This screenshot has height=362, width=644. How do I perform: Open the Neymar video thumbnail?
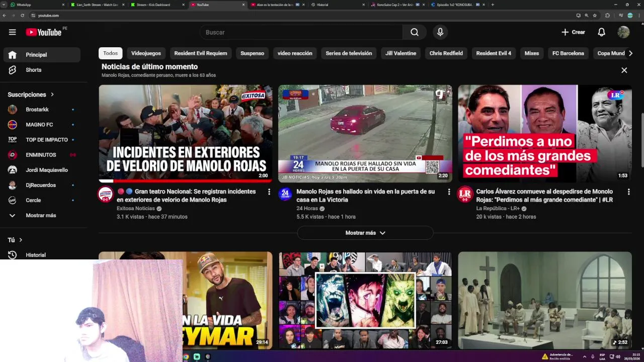226,300
